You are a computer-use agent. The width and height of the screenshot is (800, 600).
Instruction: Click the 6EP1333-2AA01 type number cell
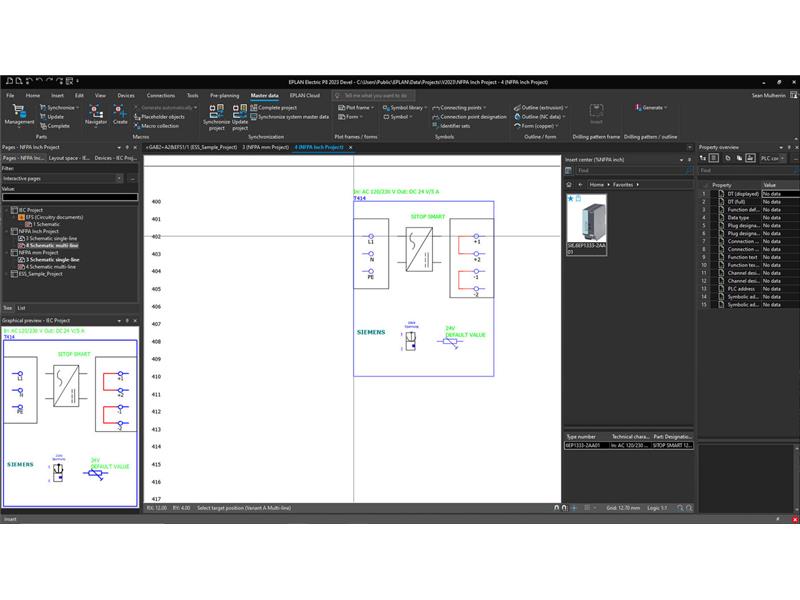click(x=587, y=445)
